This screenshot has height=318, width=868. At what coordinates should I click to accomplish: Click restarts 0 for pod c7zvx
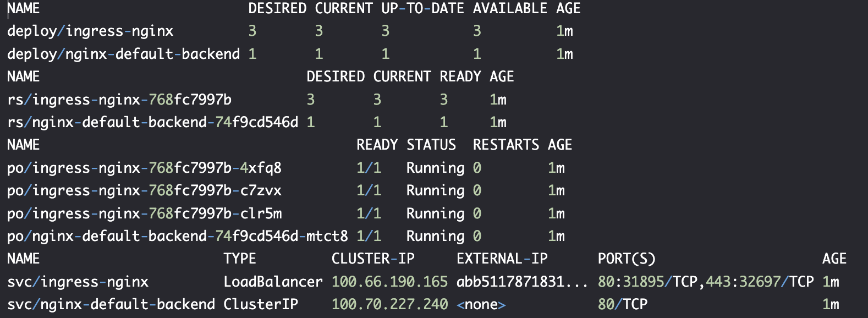coord(477,190)
